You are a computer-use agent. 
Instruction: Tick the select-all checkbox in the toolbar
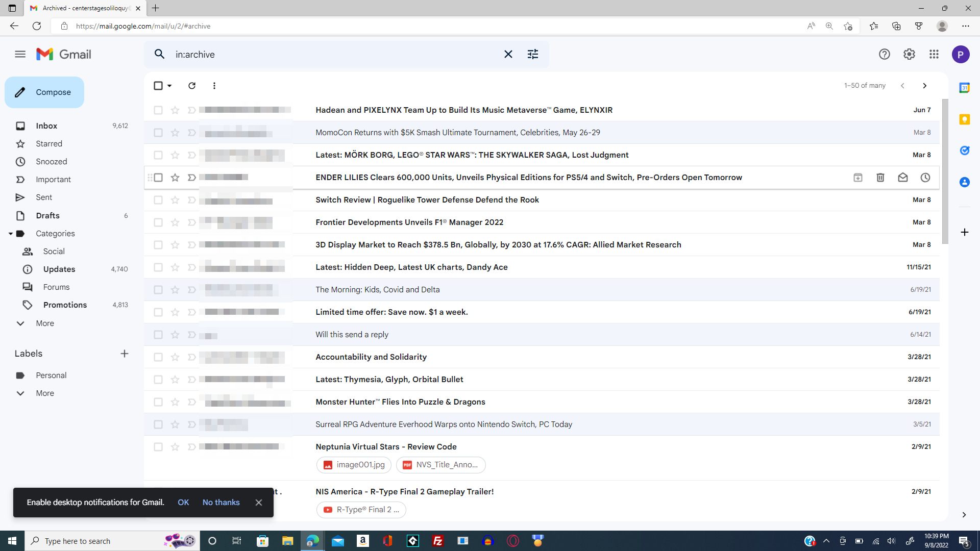pos(158,86)
